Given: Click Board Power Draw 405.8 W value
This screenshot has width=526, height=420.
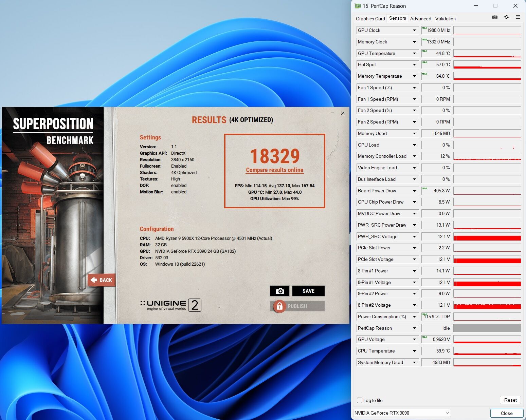Looking at the screenshot, I should pos(436,191).
